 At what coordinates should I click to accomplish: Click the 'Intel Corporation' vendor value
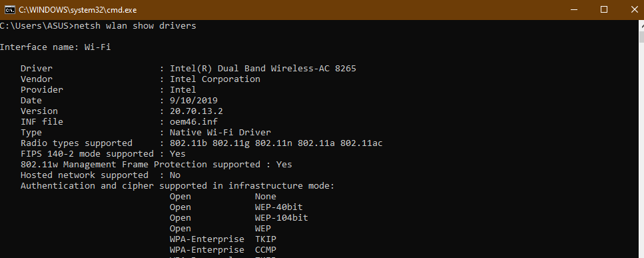(215, 79)
